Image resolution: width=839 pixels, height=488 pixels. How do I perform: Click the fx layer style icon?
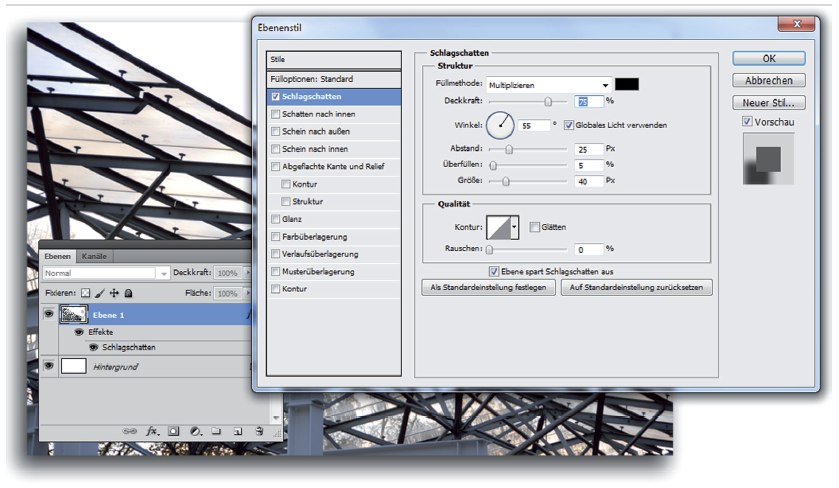click(153, 430)
